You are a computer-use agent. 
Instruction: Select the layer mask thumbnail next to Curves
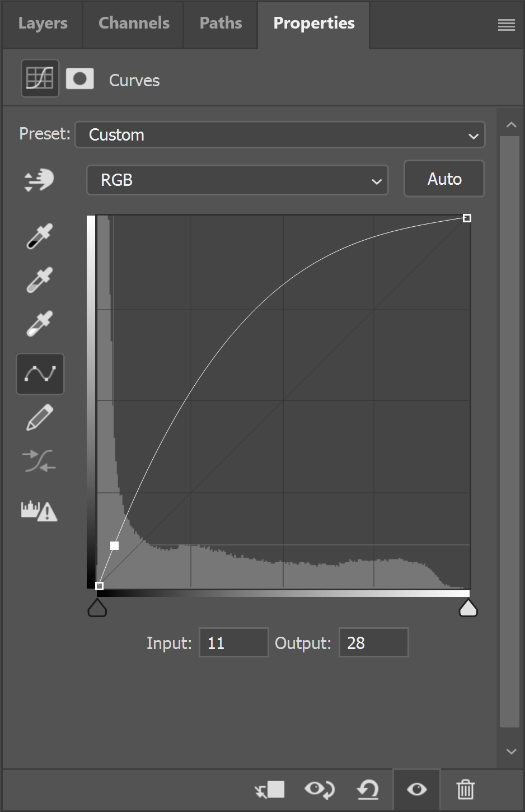[79, 78]
